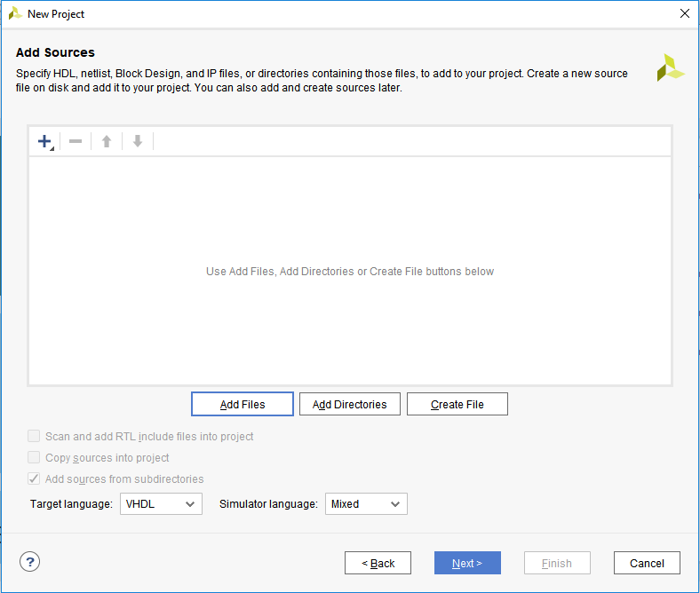Image resolution: width=700 pixels, height=593 pixels.
Task: Cancel the New Project wizard
Action: 647,563
